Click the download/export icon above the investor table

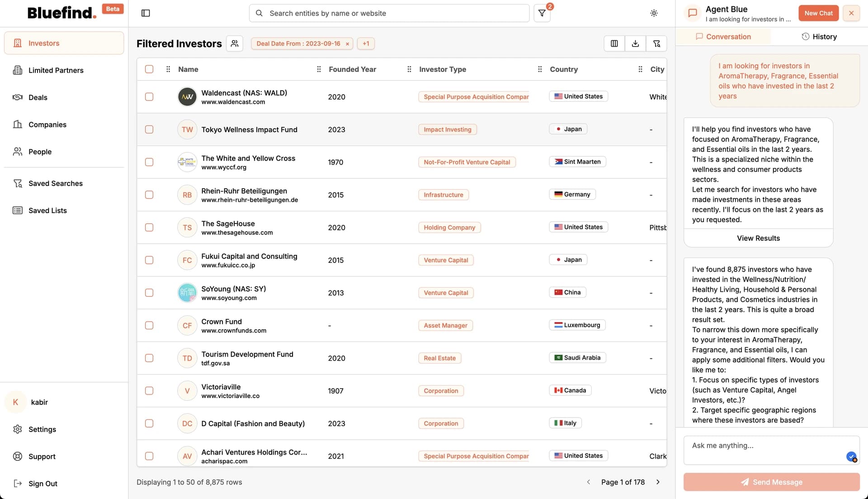(635, 43)
